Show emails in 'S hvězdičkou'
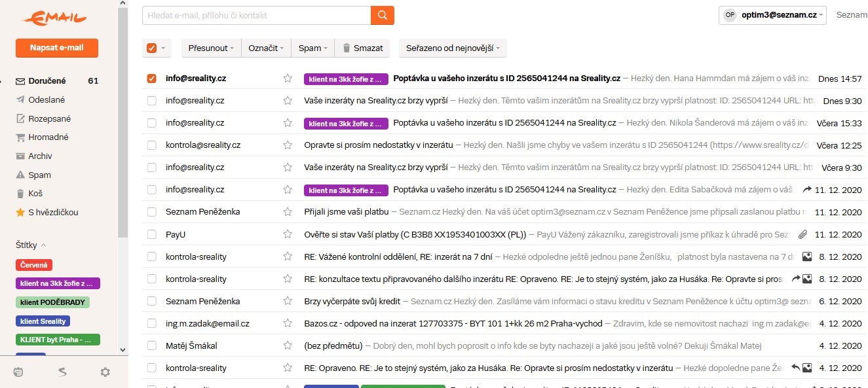Image resolution: width=868 pixels, height=388 pixels. click(52, 213)
